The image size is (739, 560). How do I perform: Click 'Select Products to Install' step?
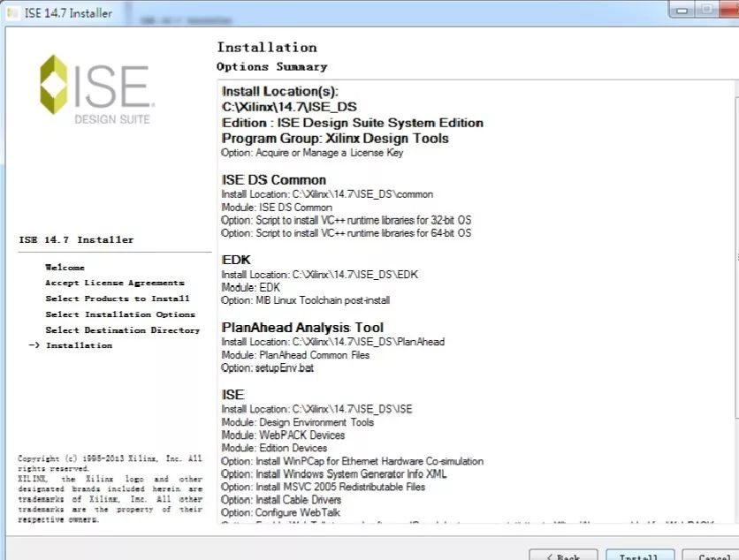coord(118,299)
